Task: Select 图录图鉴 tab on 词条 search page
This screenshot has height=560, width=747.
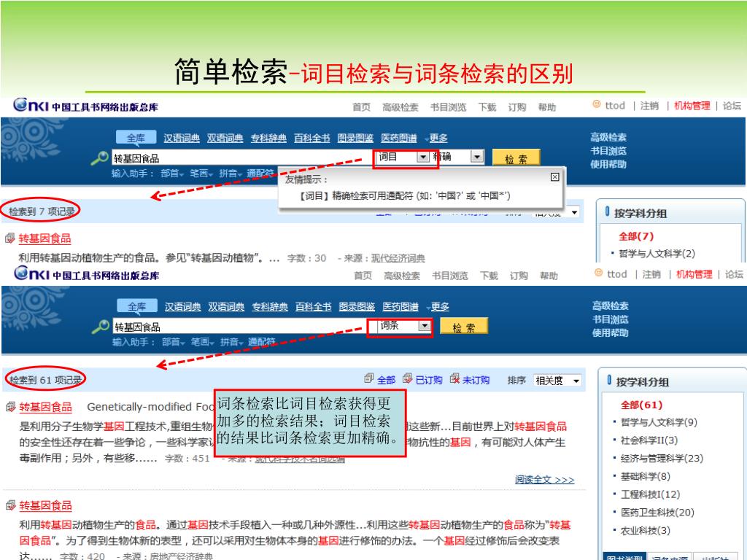Action: (x=357, y=307)
